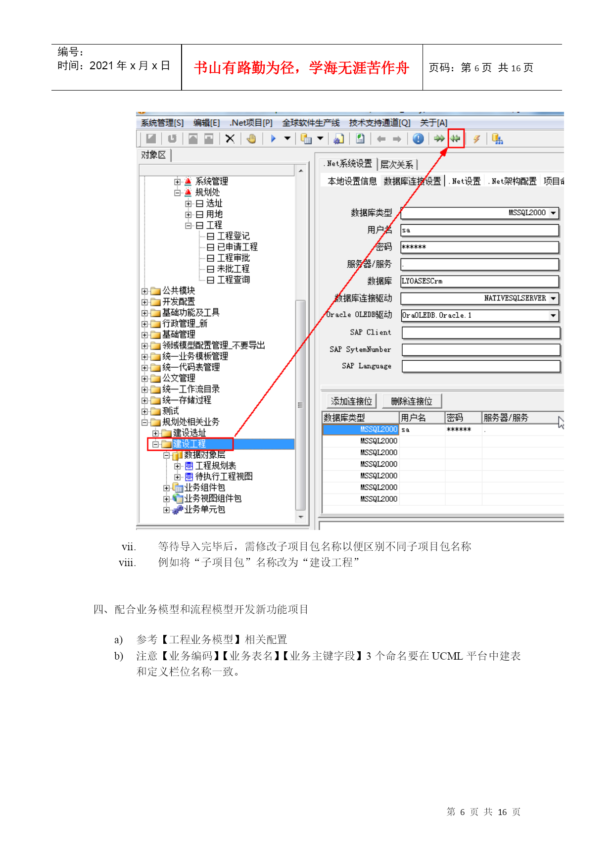Select the hand tool icon
The width and height of the screenshot is (614, 868).
coord(251,139)
